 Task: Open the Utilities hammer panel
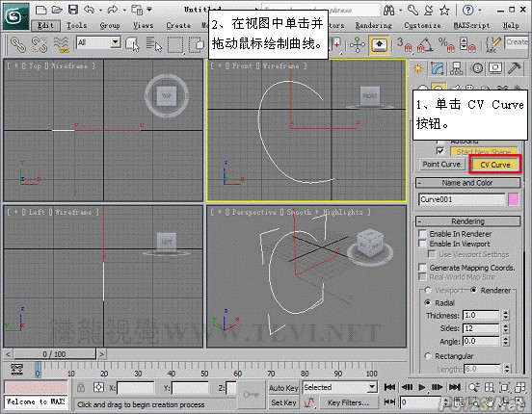514,68
